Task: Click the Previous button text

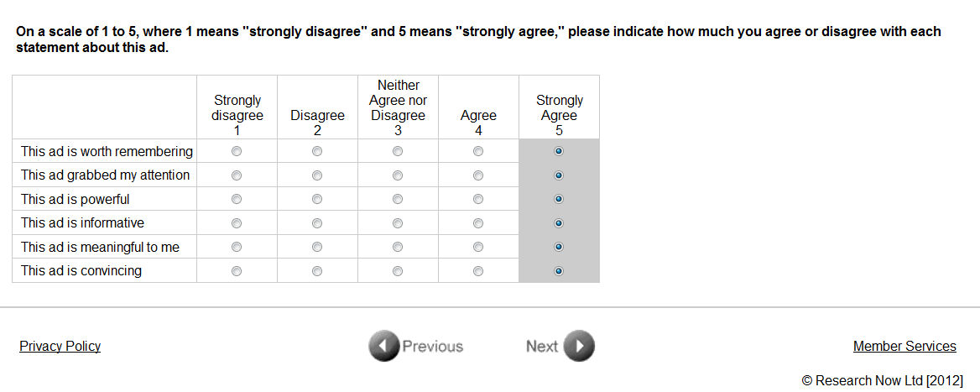Action: click(x=433, y=347)
